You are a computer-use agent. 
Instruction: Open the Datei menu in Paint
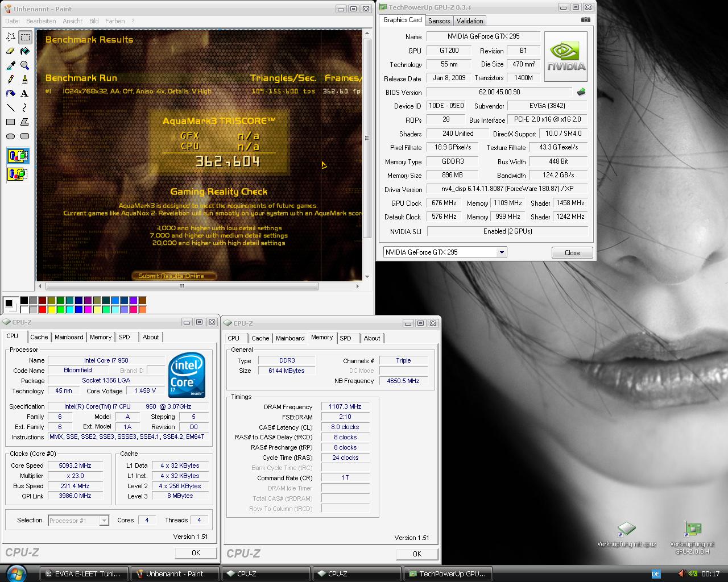coord(12,21)
